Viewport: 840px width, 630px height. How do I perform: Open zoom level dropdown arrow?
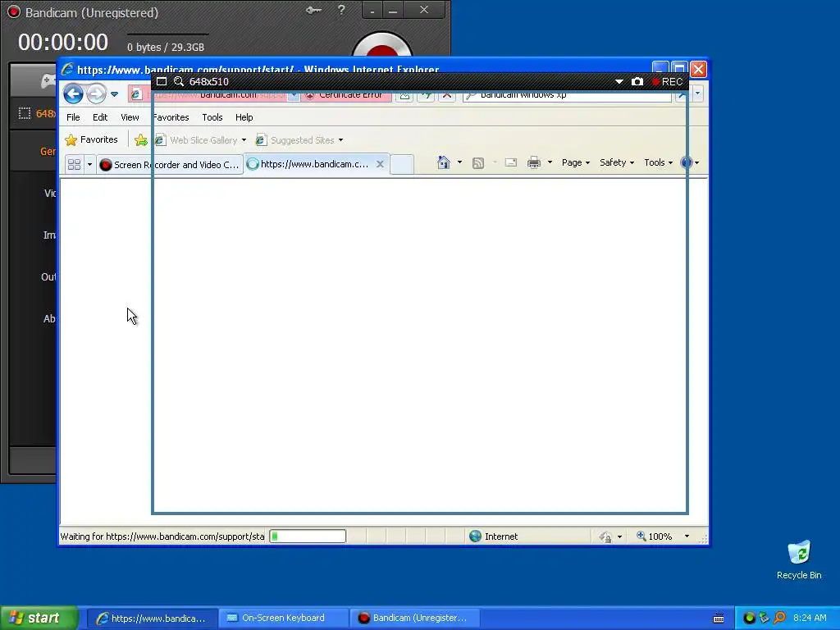(x=687, y=536)
